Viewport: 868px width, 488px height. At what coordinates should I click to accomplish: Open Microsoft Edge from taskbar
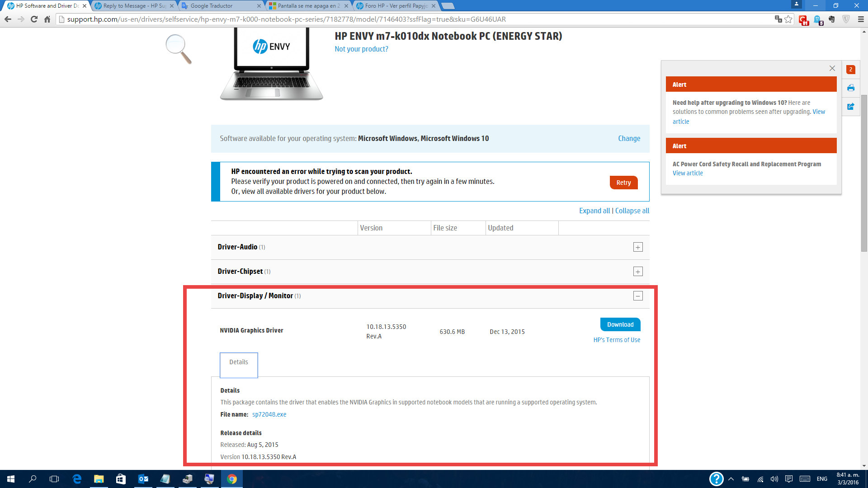[77, 479]
